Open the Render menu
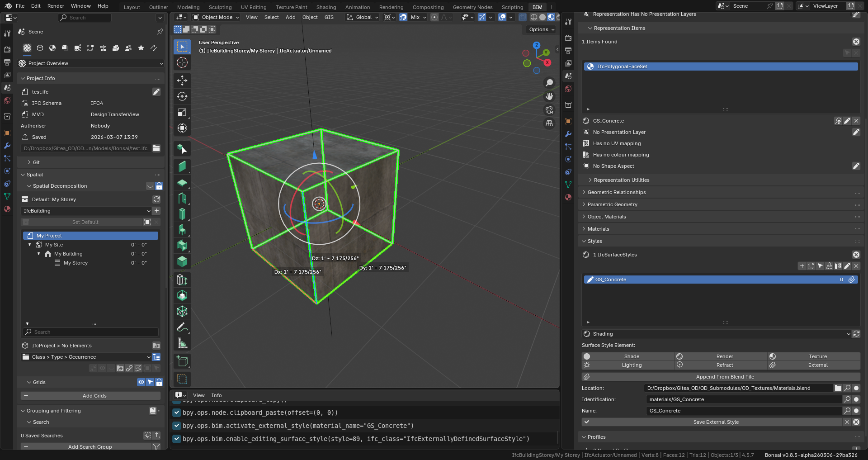This screenshot has width=868, height=460. 56,6
